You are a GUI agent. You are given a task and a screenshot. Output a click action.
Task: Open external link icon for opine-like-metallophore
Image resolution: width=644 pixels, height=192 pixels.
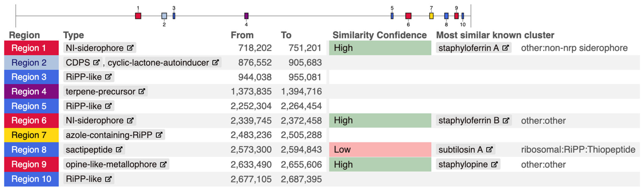[163, 164]
